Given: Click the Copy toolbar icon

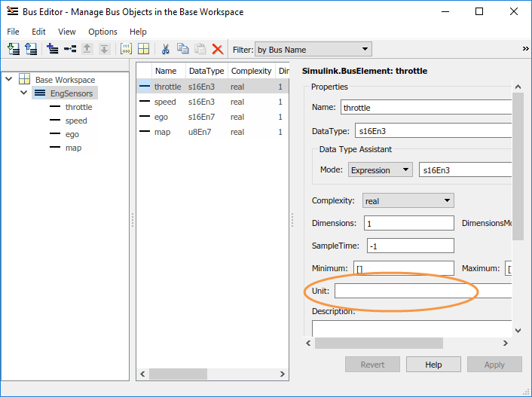Looking at the screenshot, I should [183, 49].
